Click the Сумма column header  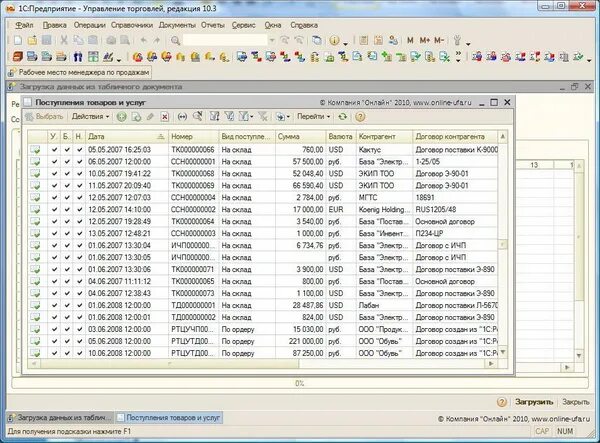click(300, 137)
